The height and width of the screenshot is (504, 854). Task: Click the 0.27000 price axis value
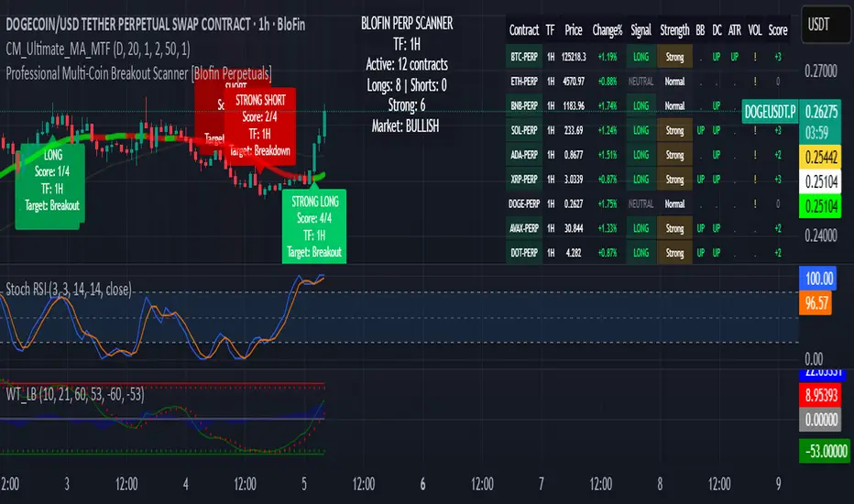click(x=821, y=71)
